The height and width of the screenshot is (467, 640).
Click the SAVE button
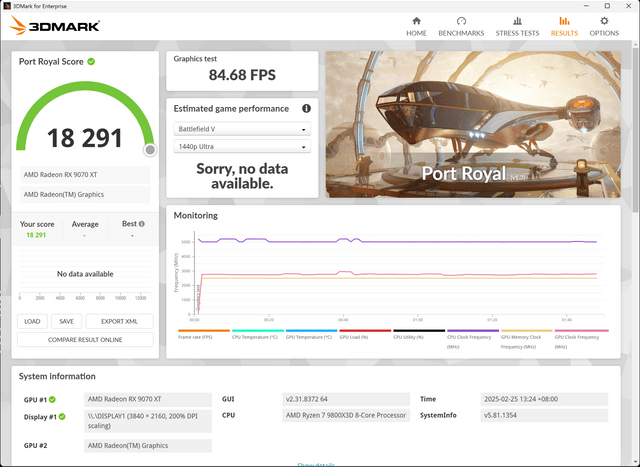tap(67, 321)
